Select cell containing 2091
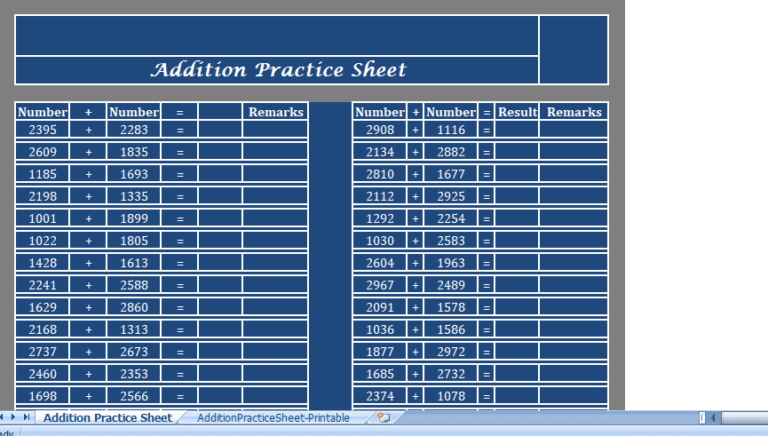This screenshot has height=436, width=768. click(x=380, y=307)
